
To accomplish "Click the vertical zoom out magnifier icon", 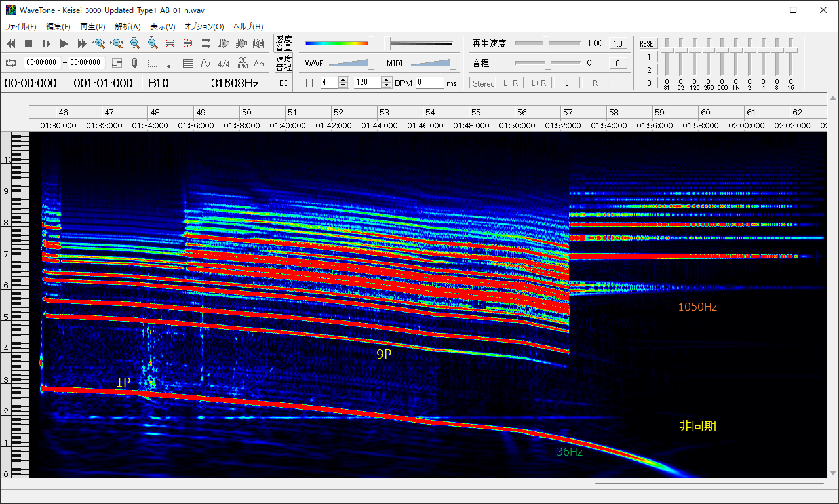I will (152, 43).
